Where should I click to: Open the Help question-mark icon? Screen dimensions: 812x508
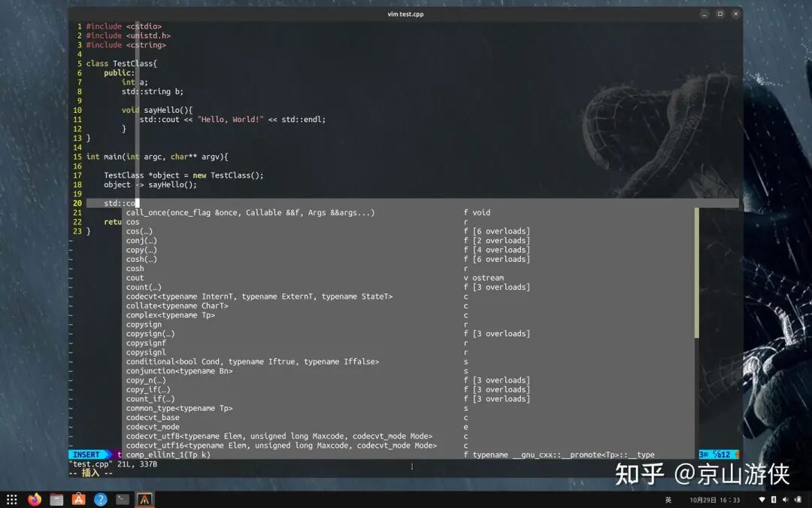click(x=101, y=500)
